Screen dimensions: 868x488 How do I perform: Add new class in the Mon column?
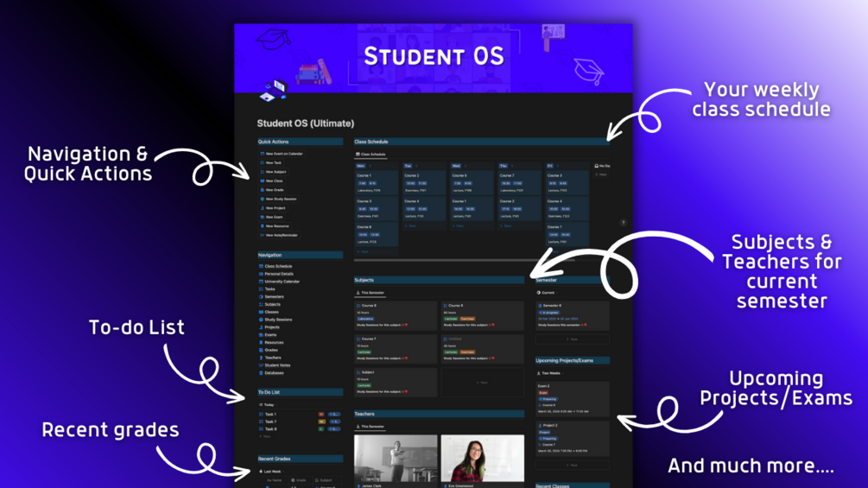pos(363,251)
